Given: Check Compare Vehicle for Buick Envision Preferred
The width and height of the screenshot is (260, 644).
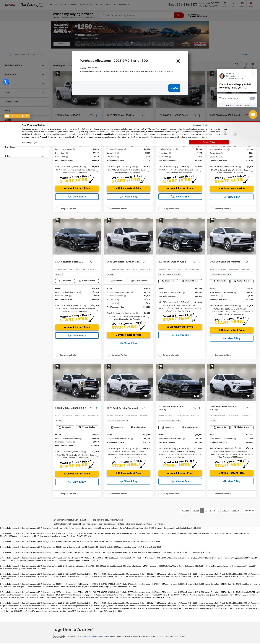Looking at the screenshot, I should 108,494.
